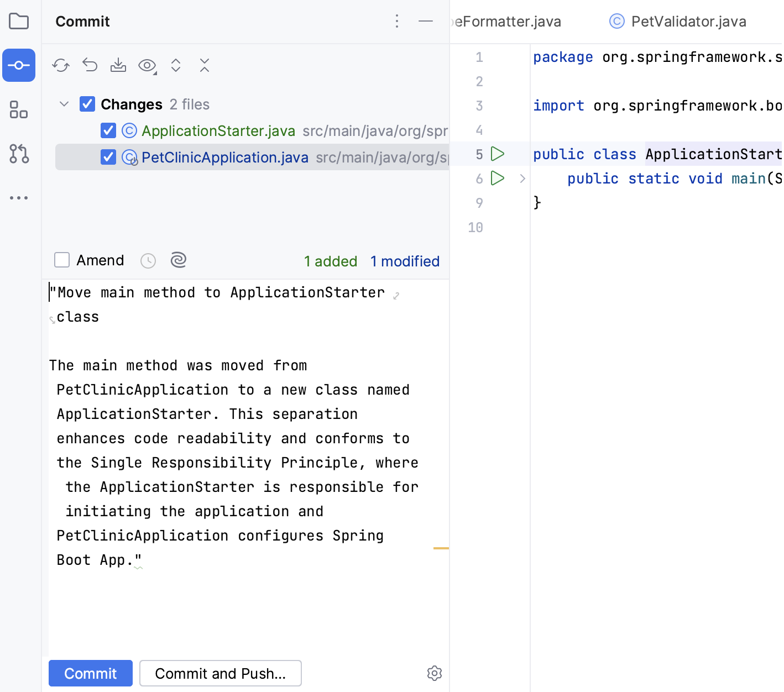This screenshot has height=692, width=784.
Task: Enable the Amend checkbox
Action: [x=61, y=260]
